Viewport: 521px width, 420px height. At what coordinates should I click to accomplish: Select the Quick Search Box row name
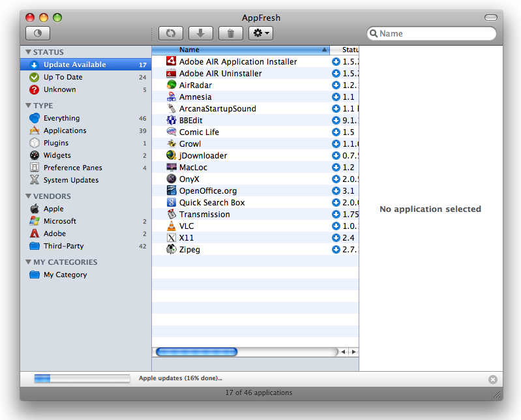point(212,202)
